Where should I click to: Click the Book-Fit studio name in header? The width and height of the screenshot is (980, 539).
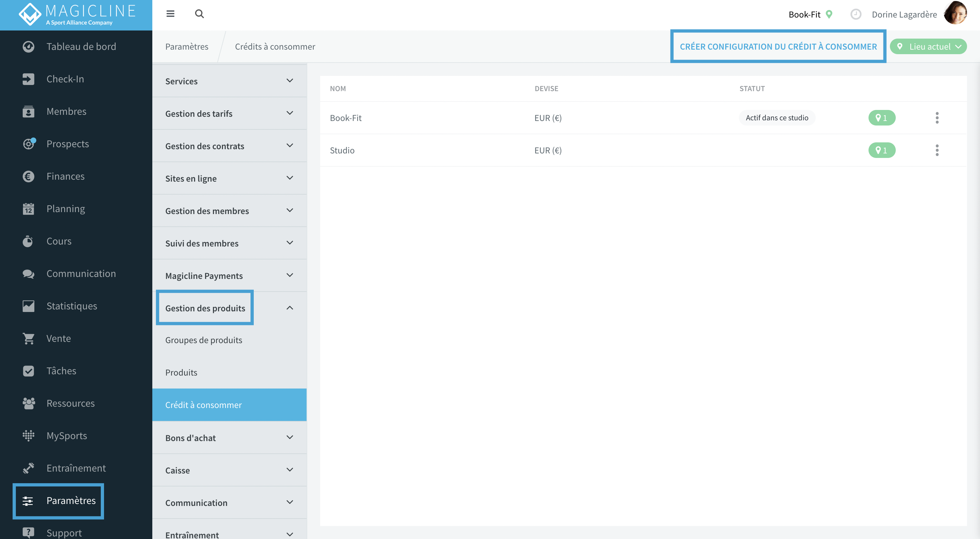tap(804, 15)
